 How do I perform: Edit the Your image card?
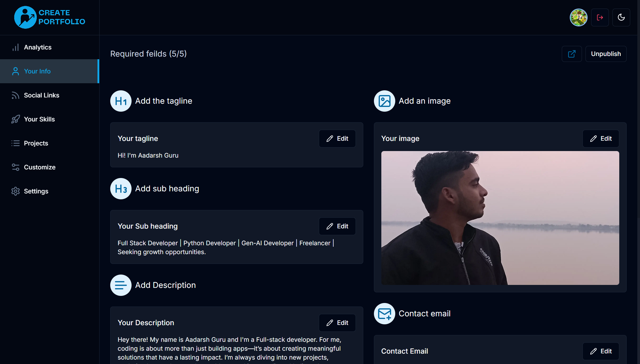(601, 139)
